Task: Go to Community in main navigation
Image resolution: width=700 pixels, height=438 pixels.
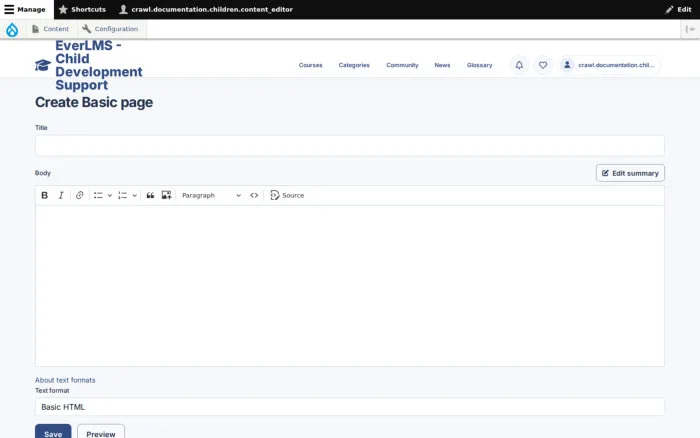Action: 402,65
